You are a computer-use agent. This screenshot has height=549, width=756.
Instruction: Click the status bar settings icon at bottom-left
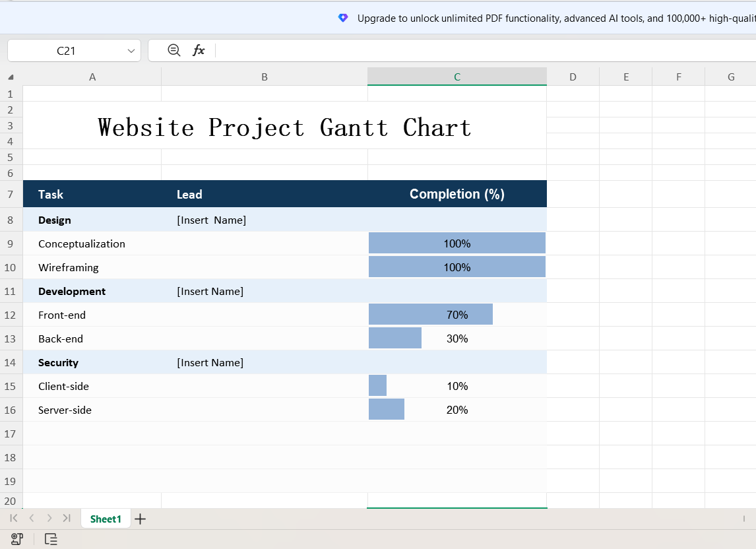[x=17, y=539]
